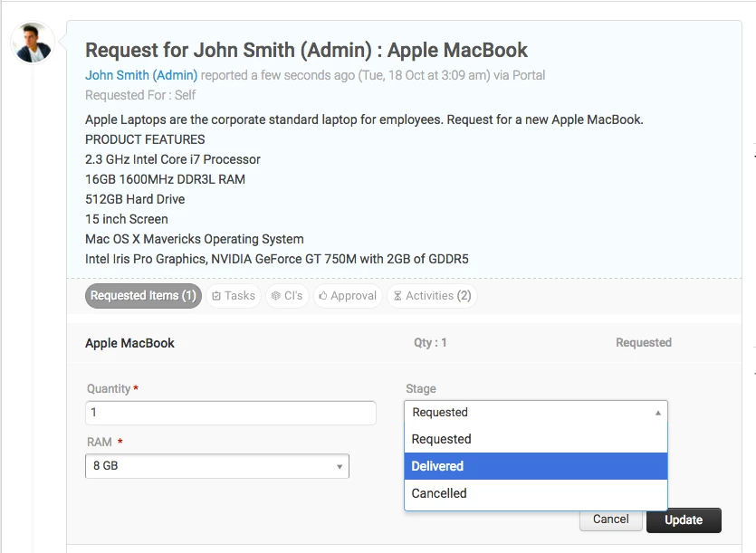Click the thumbs-up icon on Approval
Image resolution: width=756 pixels, height=553 pixels.
pos(323,296)
